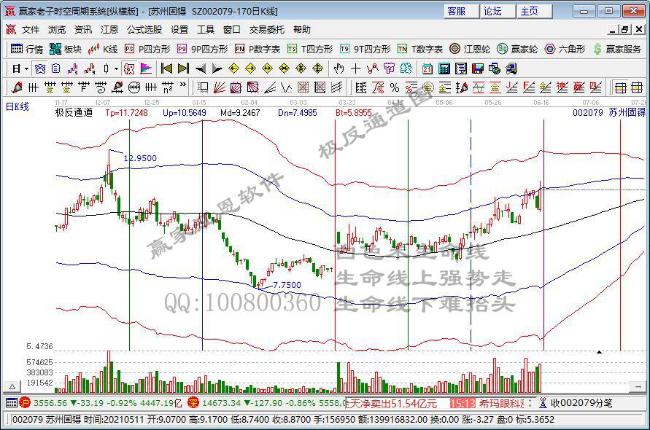Jump to last bar with skip-forward icon
Image resolution: width=650 pixels, height=430 pixels.
pyautogui.click(x=183, y=69)
